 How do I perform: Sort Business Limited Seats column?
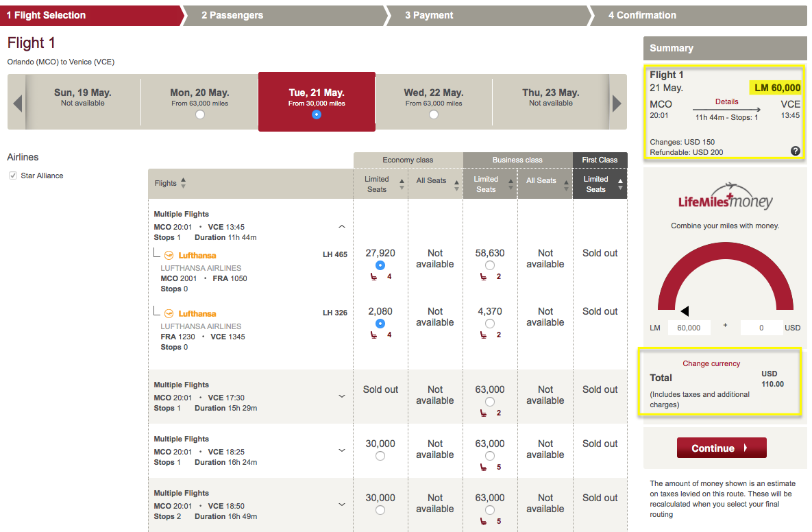tap(510, 184)
